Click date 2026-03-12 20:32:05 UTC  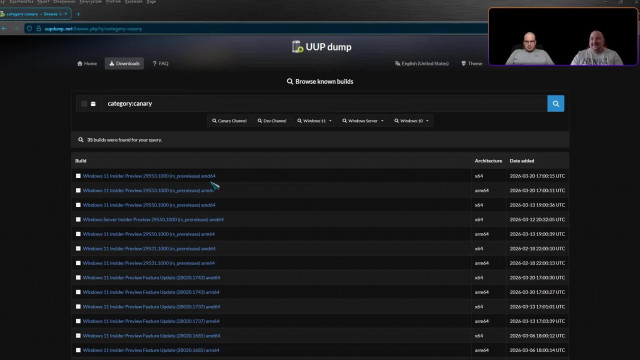click(x=537, y=220)
